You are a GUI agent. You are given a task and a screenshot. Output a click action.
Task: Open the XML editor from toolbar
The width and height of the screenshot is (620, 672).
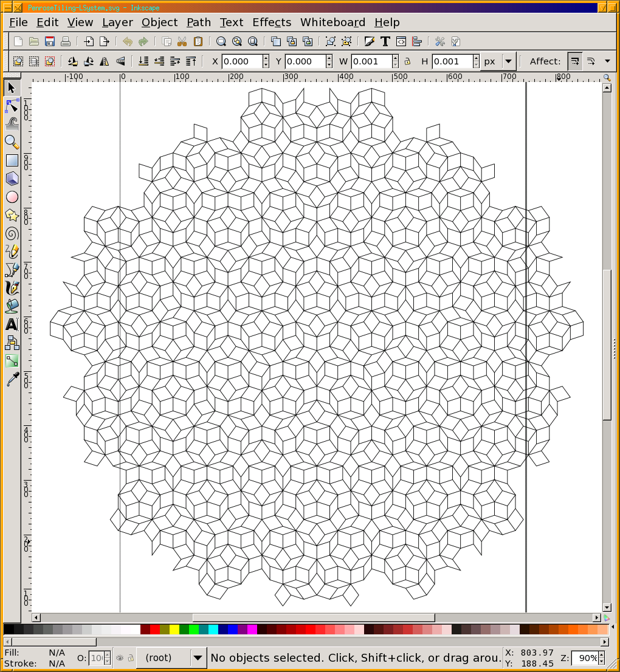tap(401, 41)
